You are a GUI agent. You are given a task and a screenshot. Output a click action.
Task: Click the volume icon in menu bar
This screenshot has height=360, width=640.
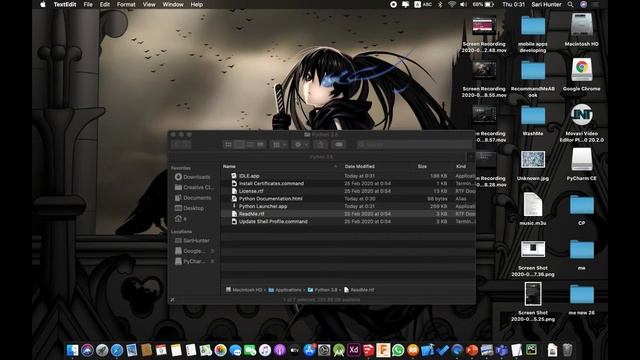[463, 4]
